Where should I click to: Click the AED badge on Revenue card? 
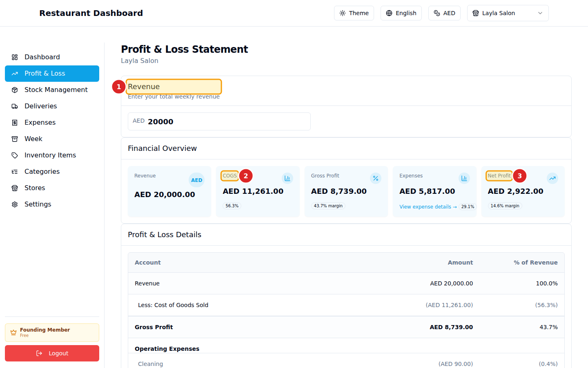point(196,180)
